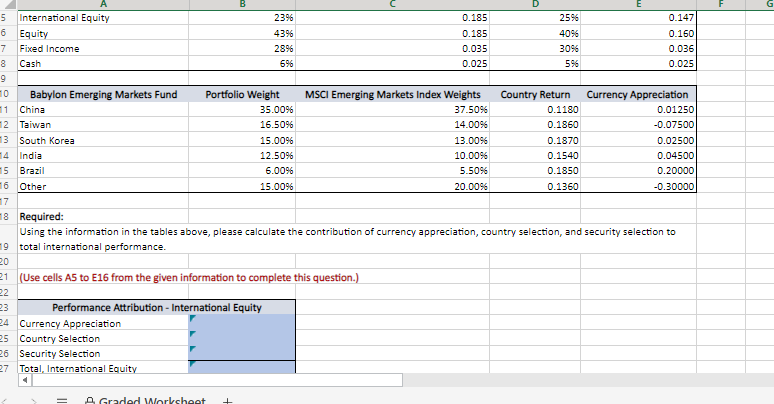Select column F header
774x404 pixels.
point(721,4)
